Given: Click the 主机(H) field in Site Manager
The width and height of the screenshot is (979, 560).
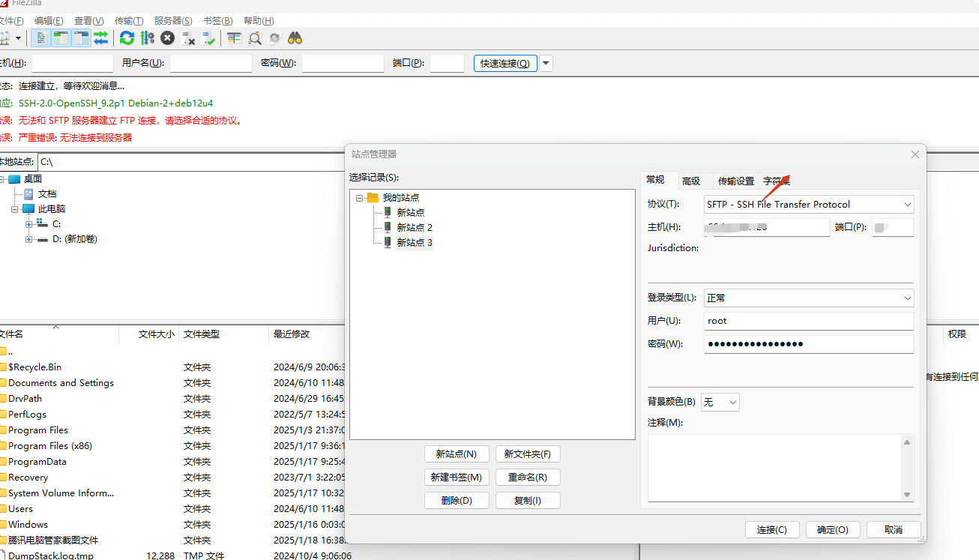Looking at the screenshot, I should [x=767, y=227].
